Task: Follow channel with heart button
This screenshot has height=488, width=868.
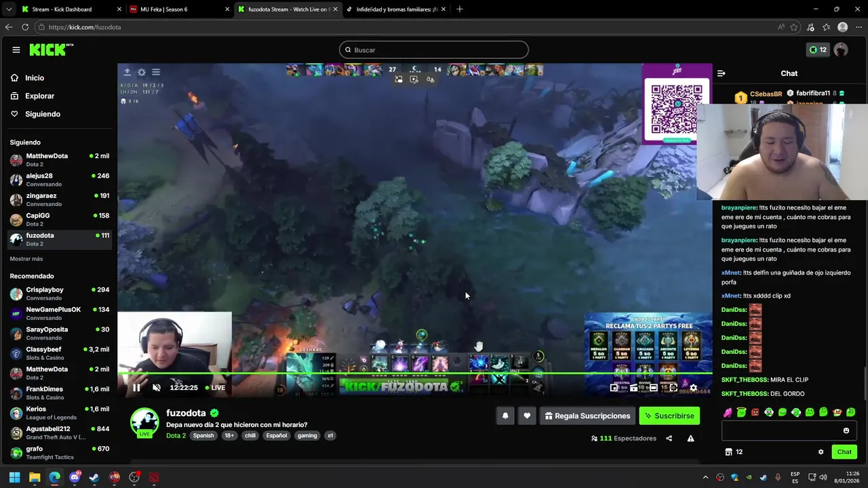Action: 527,416
